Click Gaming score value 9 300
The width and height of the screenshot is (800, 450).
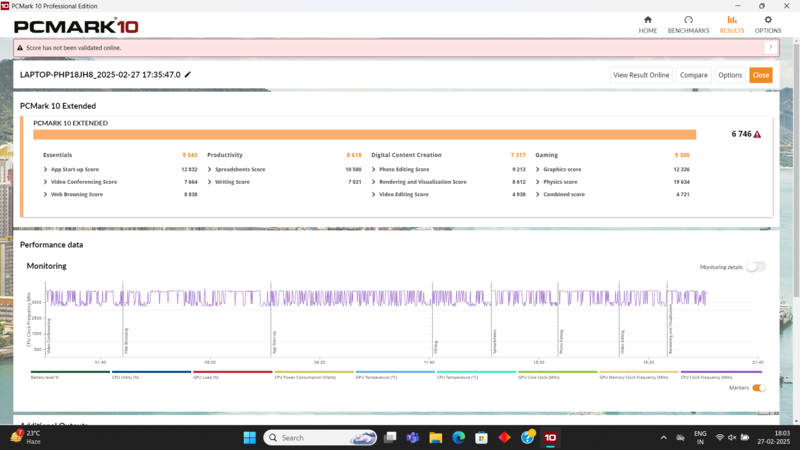pyautogui.click(x=682, y=155)
